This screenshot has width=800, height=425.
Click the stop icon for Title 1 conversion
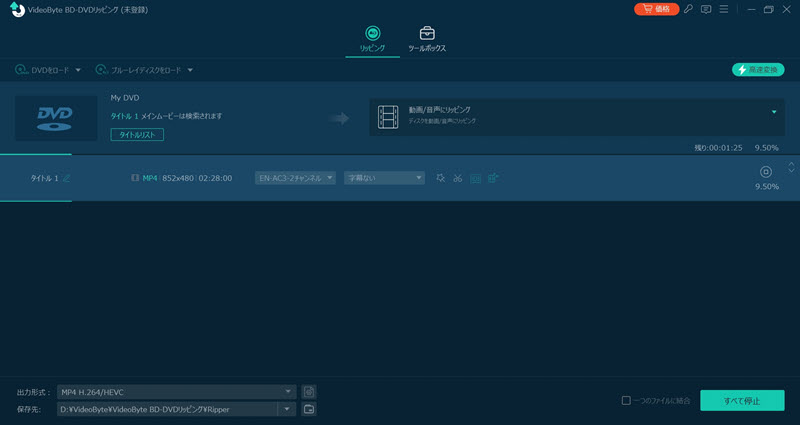pyautogui.click(x=766, y=172)
